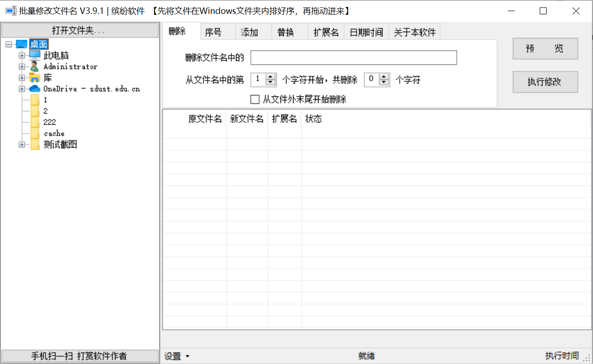Click the application icon in the title bar
Viewport: 593px width, 364px height.
(10, 10)
